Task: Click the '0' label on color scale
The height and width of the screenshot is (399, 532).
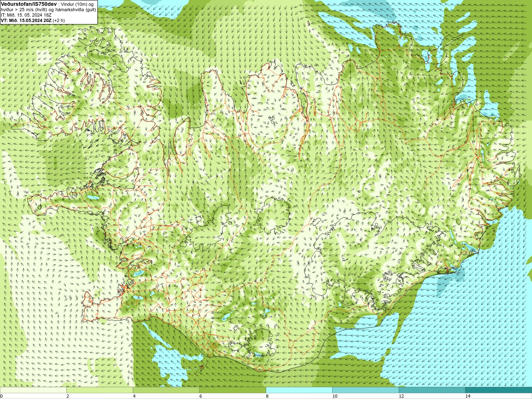Action: 2,396
